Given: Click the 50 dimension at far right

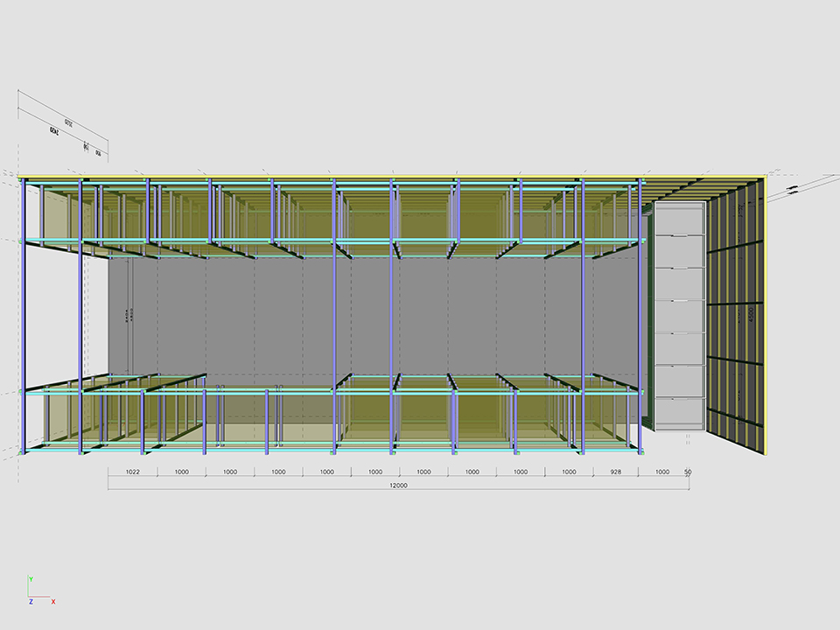Looking at the screenshot, I should pos(688,472).
